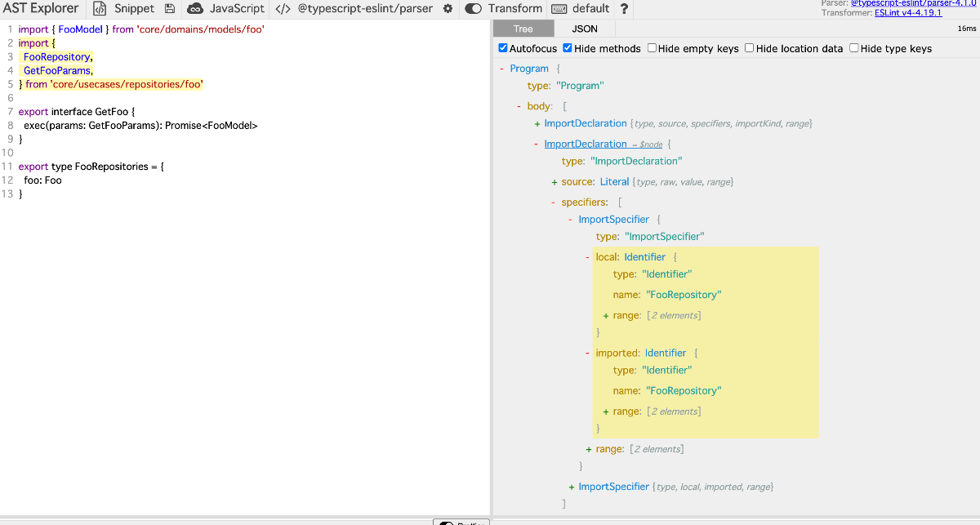Open the @typescript-eslint/parser menu
The height and width of the screenshot is (525, 980).
click(366, 9)
